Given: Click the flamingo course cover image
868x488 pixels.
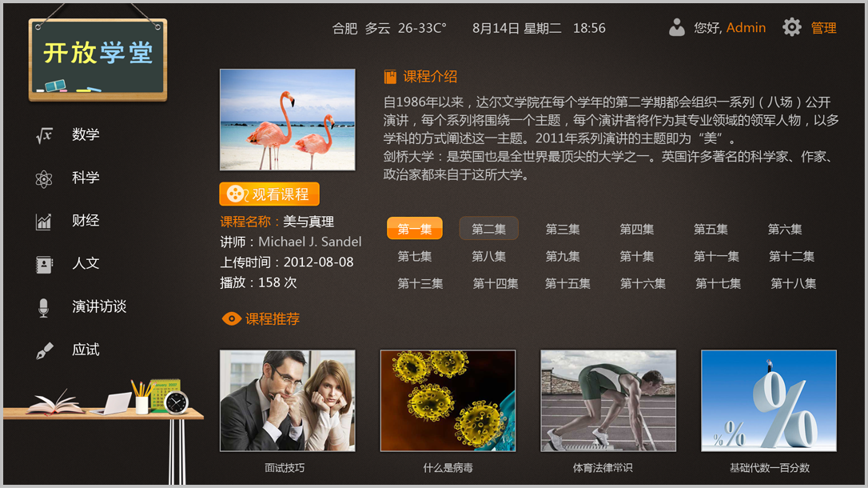Looking at the screenshot, I should [x=287, y=120].
